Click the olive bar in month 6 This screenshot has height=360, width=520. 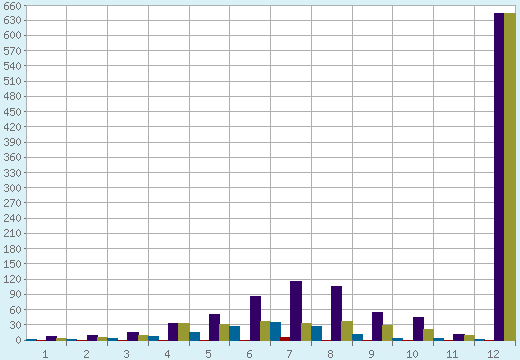(265, 331)
